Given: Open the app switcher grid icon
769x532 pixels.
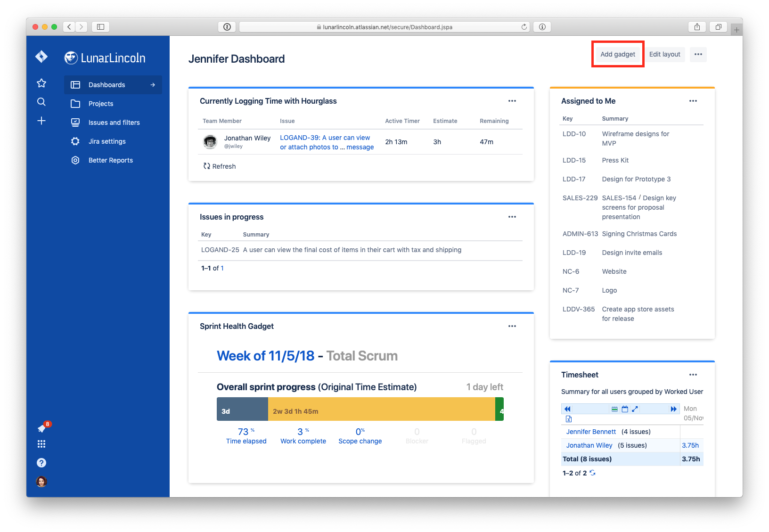Looking at the screenshot, I should pos(41,444).
